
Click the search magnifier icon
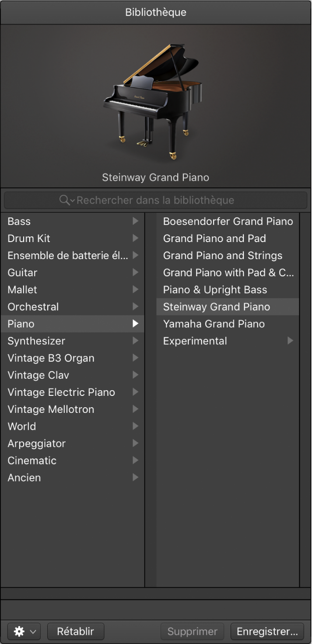click(x=64, y=200)
